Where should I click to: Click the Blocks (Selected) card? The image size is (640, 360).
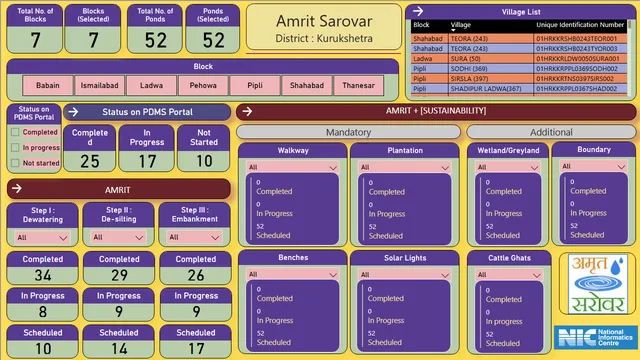pos(93,29)
